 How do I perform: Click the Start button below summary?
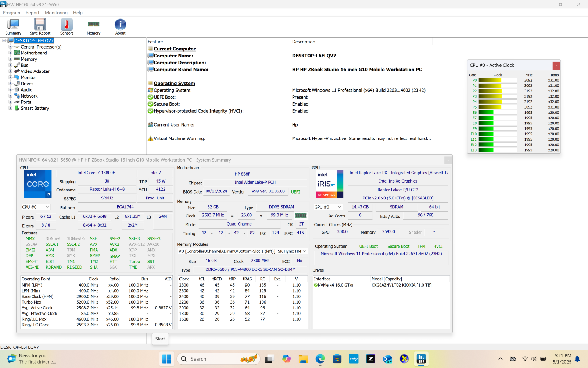pyautogui.click(x=160, y=339)
